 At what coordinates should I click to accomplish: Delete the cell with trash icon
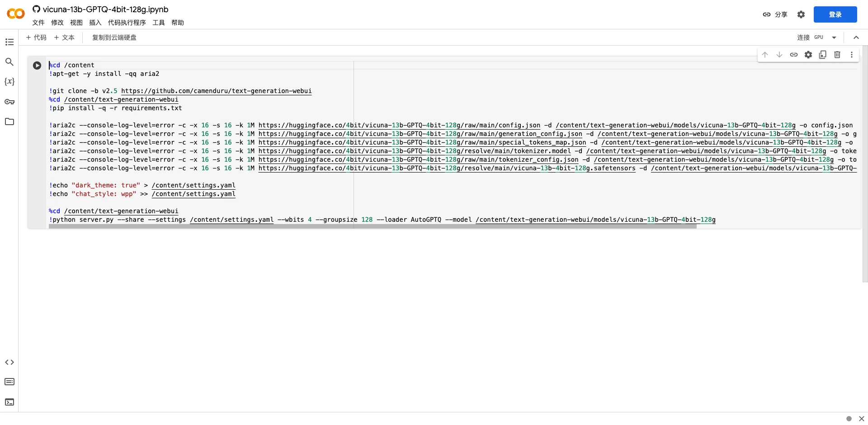pos(837,55)
